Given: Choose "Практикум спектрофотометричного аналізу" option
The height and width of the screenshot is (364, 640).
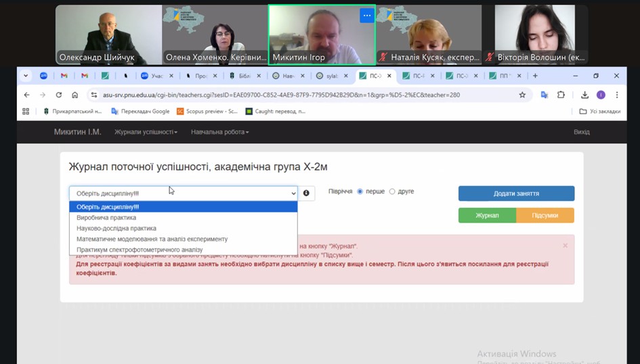Looking at the screenshot, I should (140, 250).
